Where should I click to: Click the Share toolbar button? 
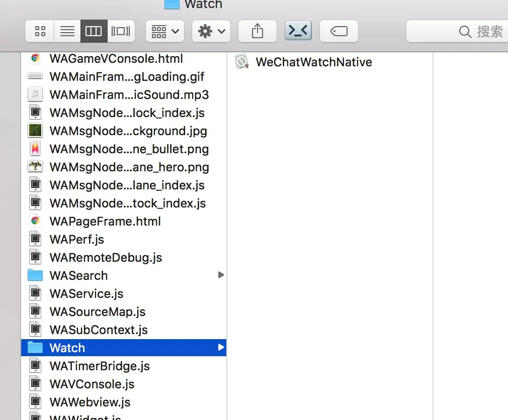[x=257, y=31]
